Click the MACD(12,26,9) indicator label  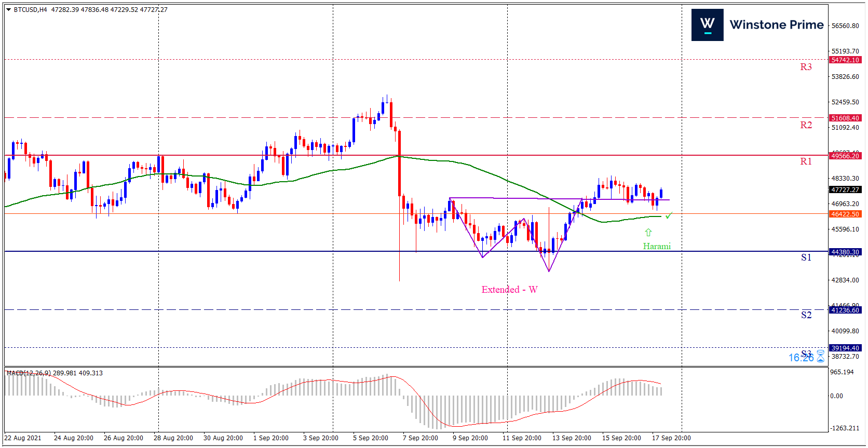(x=29, y=373)
